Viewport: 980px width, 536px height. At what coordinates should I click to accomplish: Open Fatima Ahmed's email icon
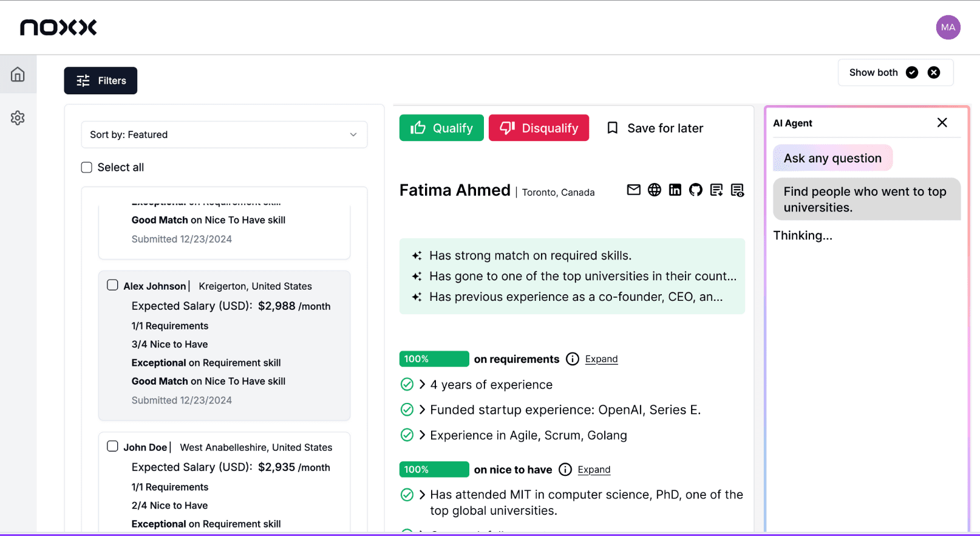(633, 190)
